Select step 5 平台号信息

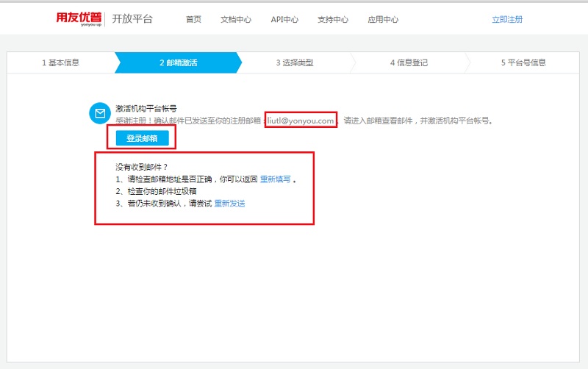coord(523,62)
